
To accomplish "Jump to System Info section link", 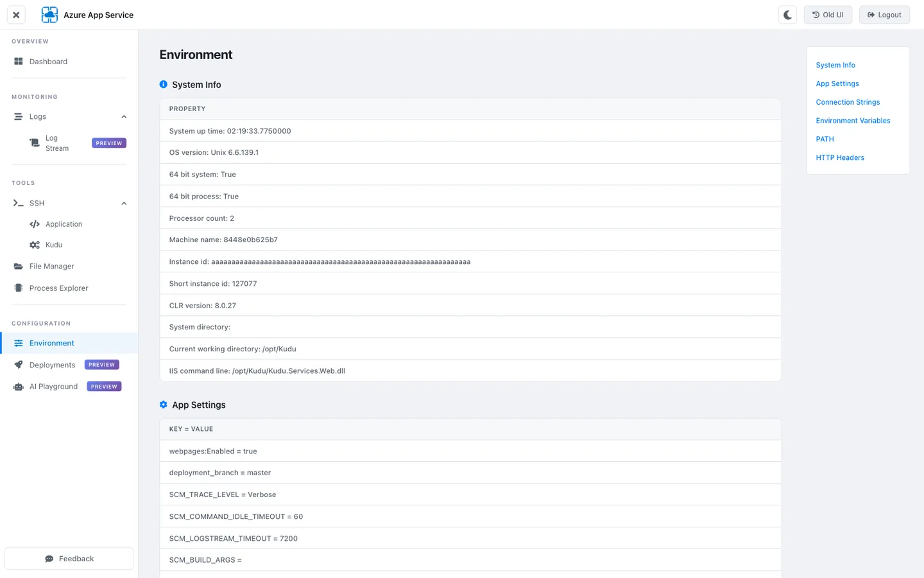I will point(835,66).
